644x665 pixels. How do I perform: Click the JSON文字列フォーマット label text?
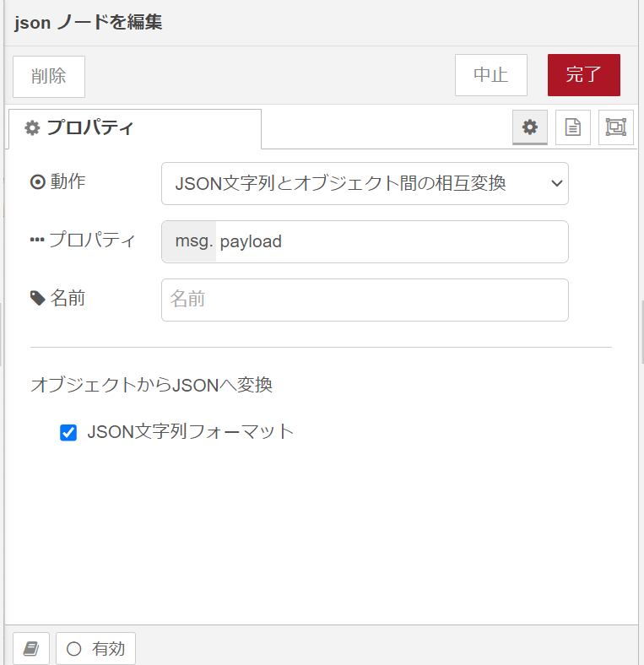point(191,432)
